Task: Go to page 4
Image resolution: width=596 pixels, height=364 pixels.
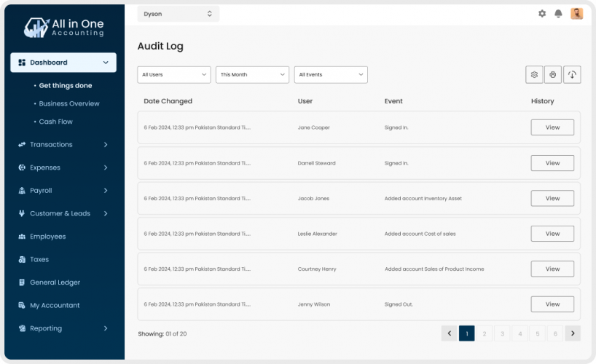Action: tap(520, 333)
